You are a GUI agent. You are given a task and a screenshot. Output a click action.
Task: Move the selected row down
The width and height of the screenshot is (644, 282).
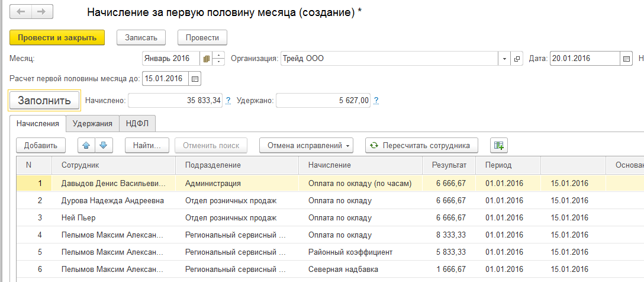(103, 145)
